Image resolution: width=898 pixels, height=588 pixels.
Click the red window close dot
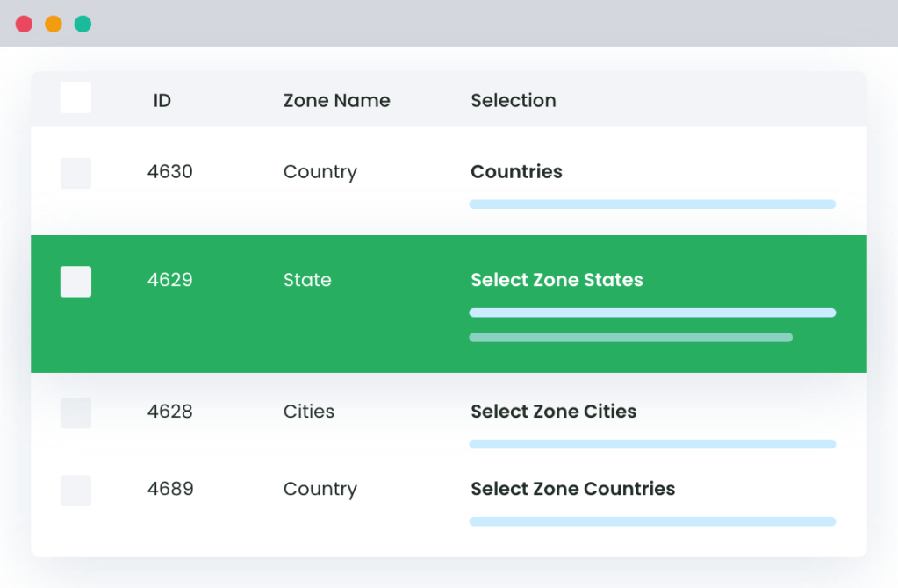click(x=24, y=24)
